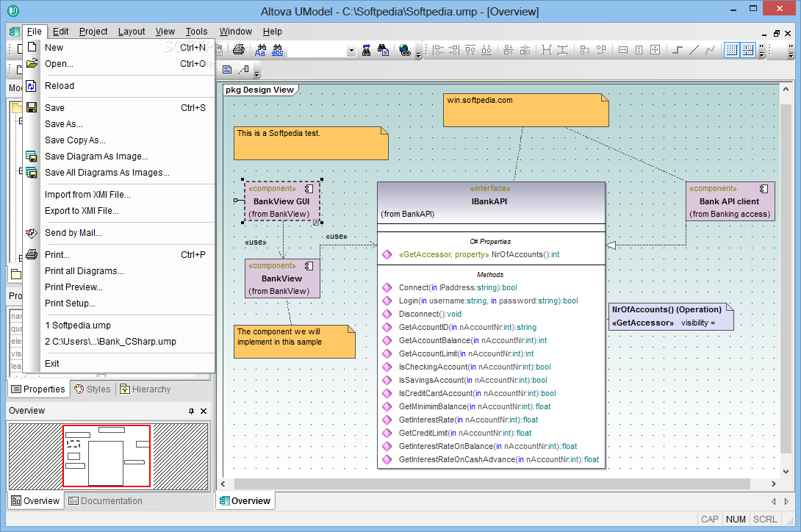The width and height of the screenshot is (801, 532).
Task: Click the 'Disconnect():void' method row
Action: tap(430, 314)
